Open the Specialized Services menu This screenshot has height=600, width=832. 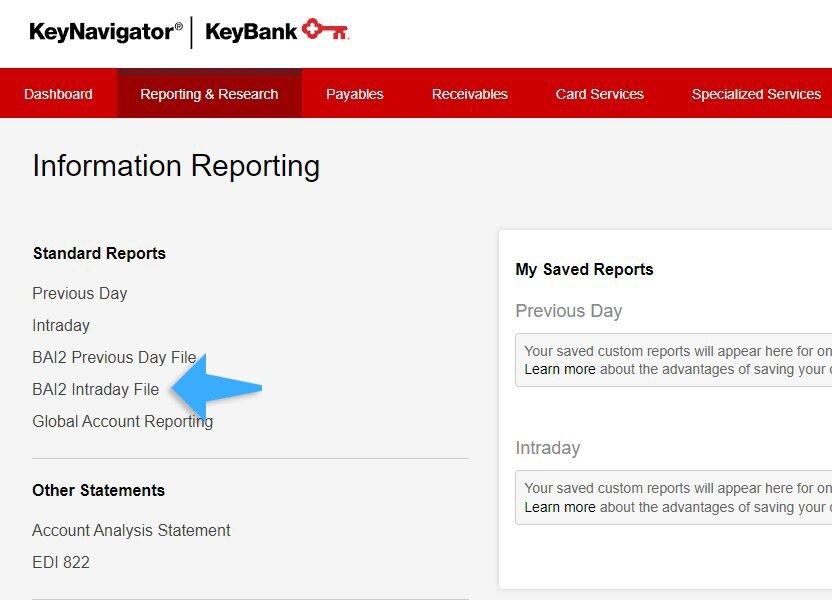point(755,94)
